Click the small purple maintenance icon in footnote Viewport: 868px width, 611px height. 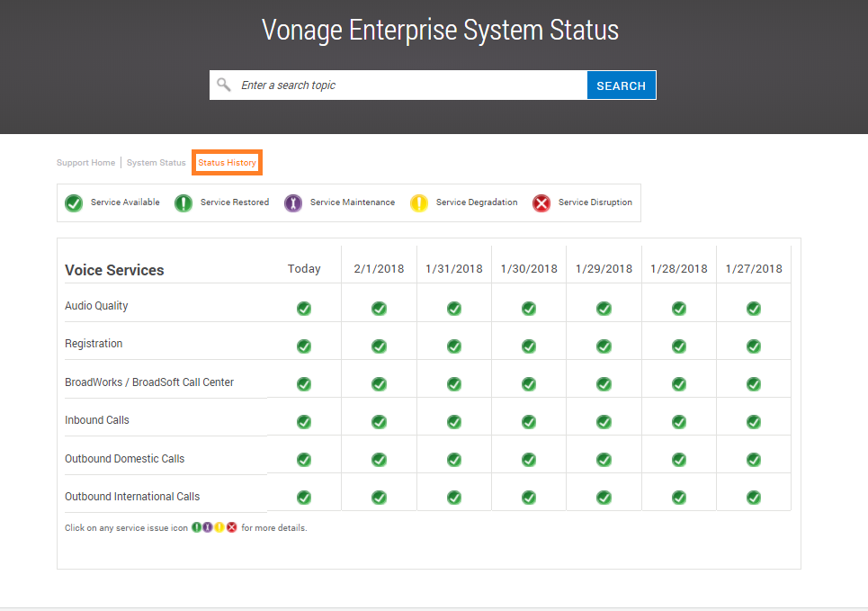tap(208, 527)
